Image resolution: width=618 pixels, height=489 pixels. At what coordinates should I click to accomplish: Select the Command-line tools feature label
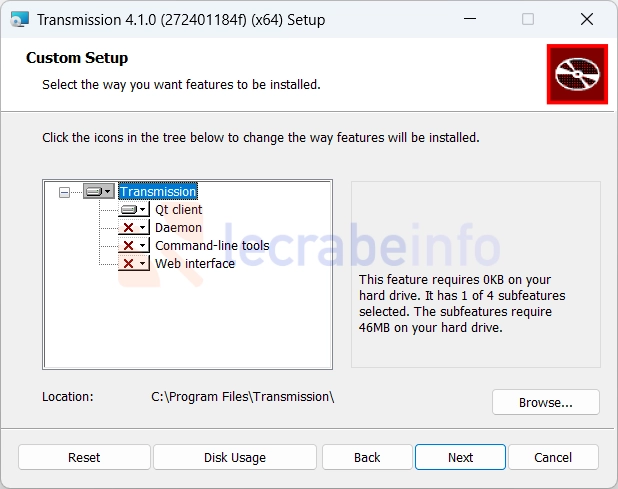point(212,246)
